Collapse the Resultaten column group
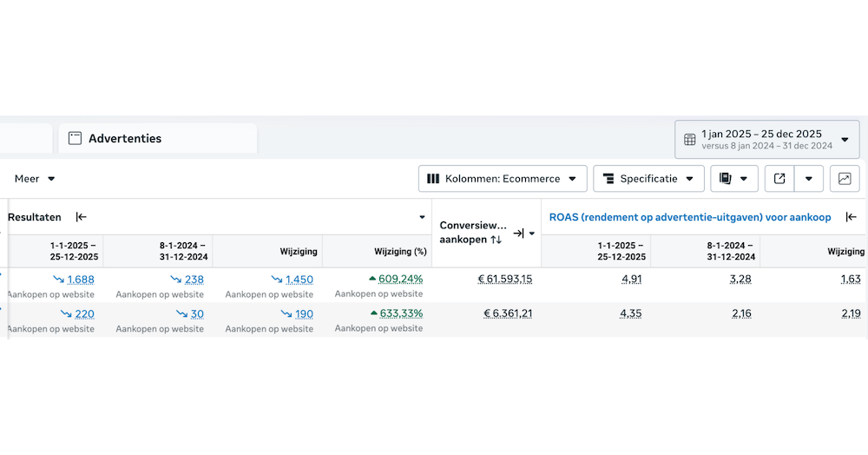This screenshot has width=868, height=455. [82, 217]
